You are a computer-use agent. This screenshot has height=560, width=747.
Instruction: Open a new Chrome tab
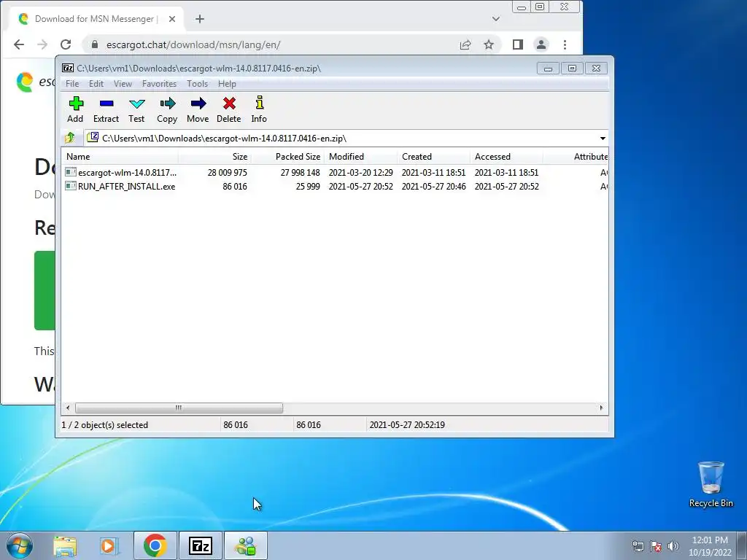point(200,19)
